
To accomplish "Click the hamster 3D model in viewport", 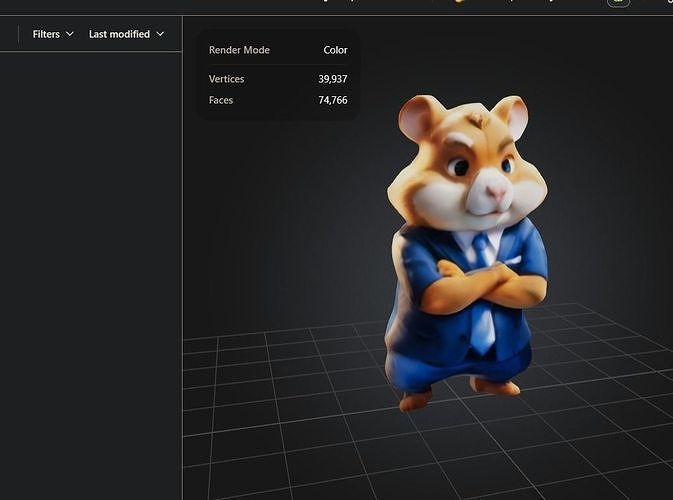I will pos(467,253).
